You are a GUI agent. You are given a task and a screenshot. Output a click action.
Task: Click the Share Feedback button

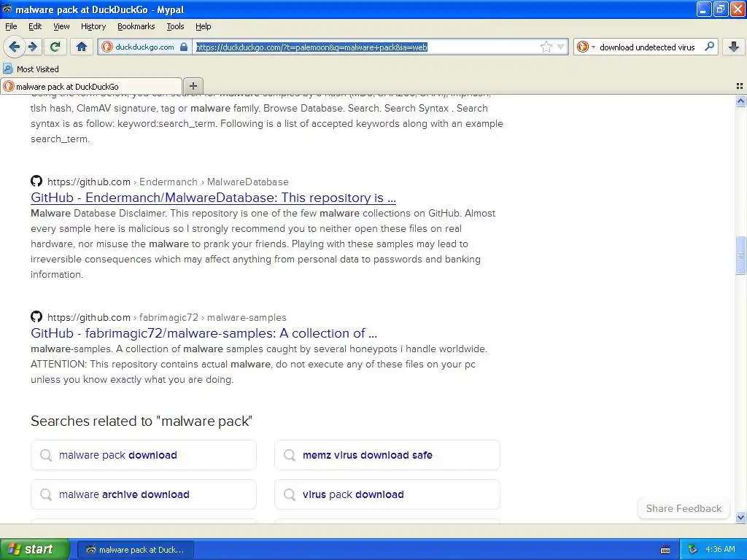(x=683, y=508)
